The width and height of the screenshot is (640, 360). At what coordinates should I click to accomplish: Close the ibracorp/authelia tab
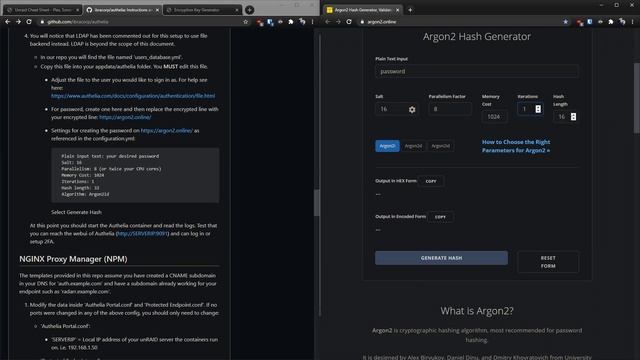[x=157, y=10]
